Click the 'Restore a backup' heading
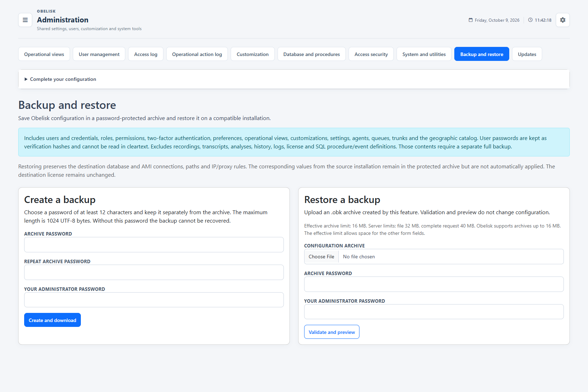Viewport: 588px width, 392px height. (x=342, y=199)
